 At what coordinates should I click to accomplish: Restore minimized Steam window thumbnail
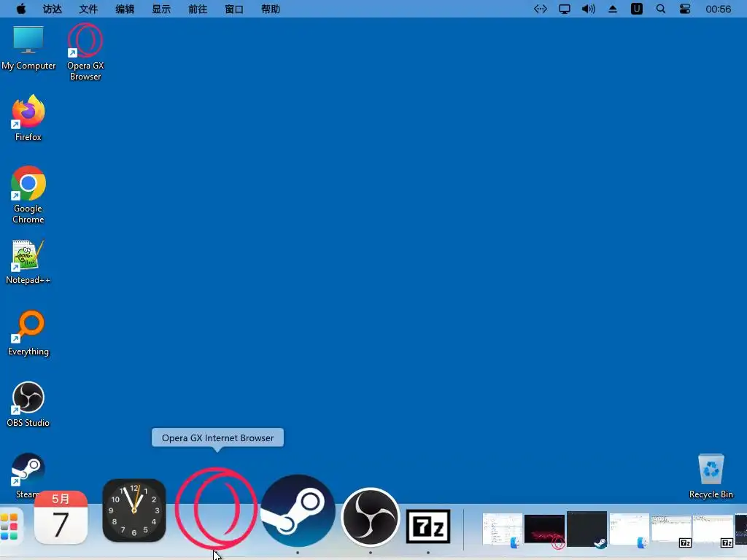pos(587,529)
